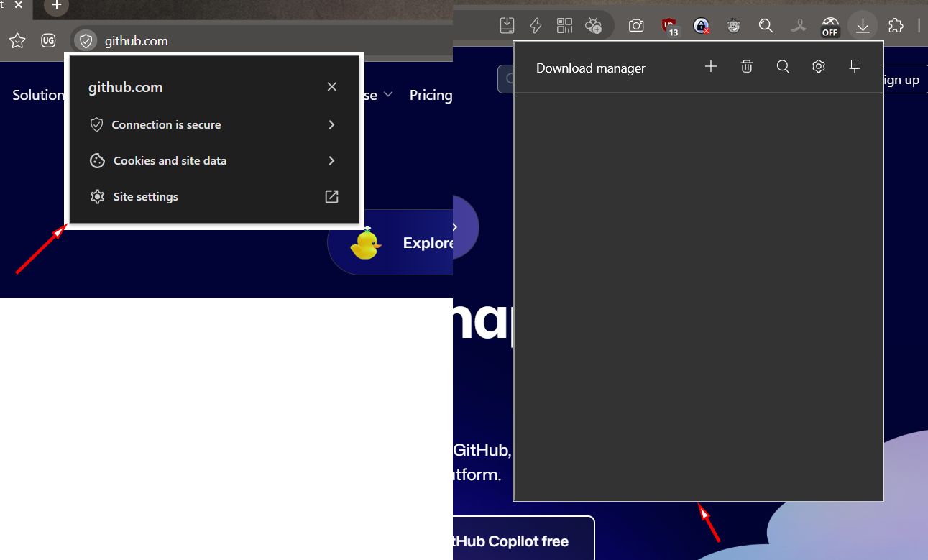Clear downloads using the trash icon

(747, 67)
